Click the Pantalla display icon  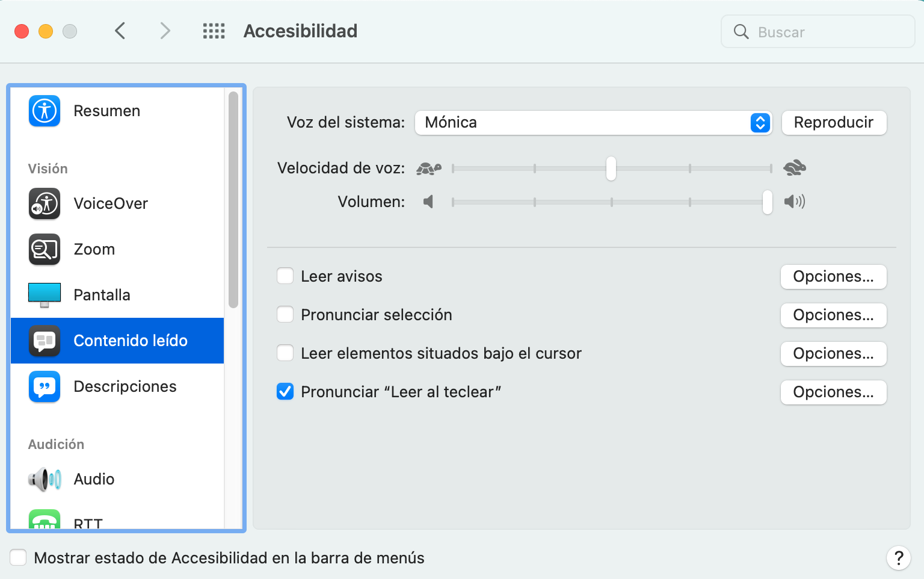point(45,295)
